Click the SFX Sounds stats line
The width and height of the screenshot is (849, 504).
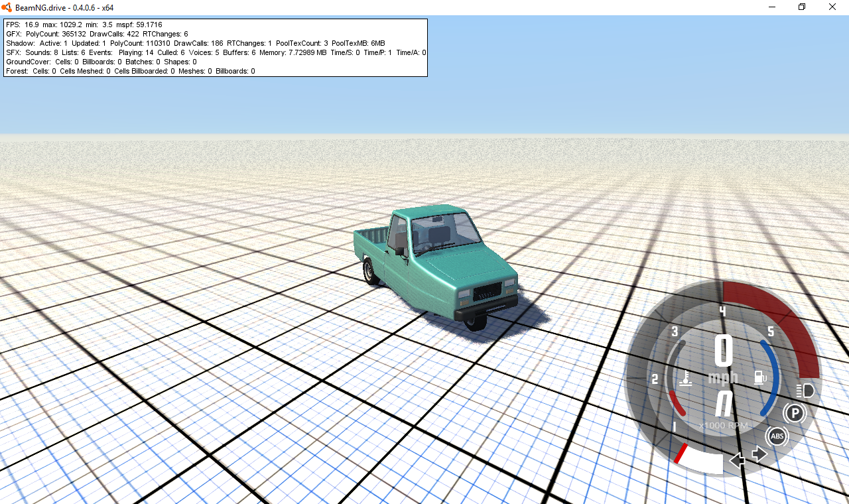[x=216, y=52]
